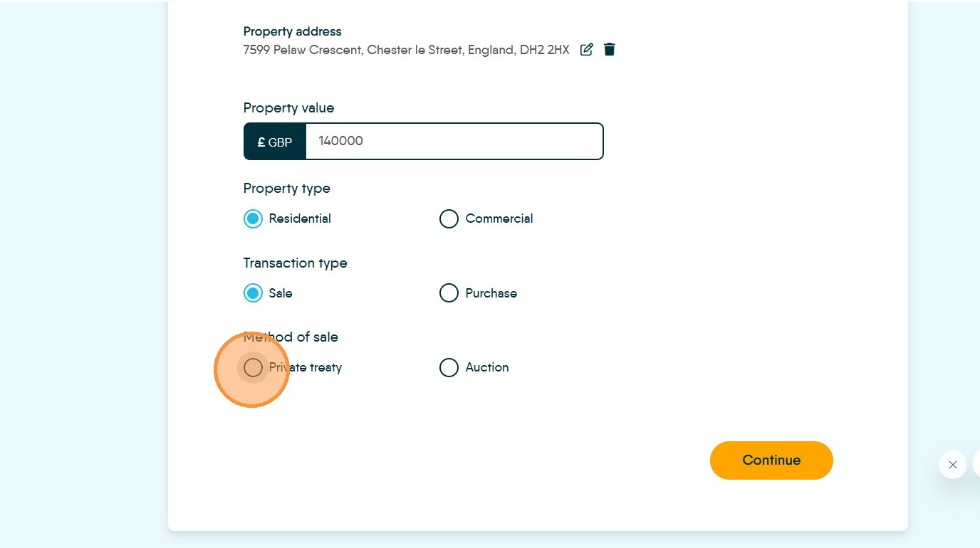Choose Commercial radio circle under Property type
Image resolution: width=980 pixels, height=548 pixels.
(x=449, y=218)
